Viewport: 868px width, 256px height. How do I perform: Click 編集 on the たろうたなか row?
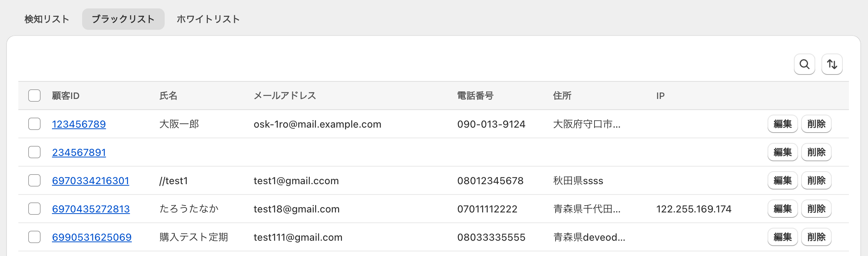[782, 209]
